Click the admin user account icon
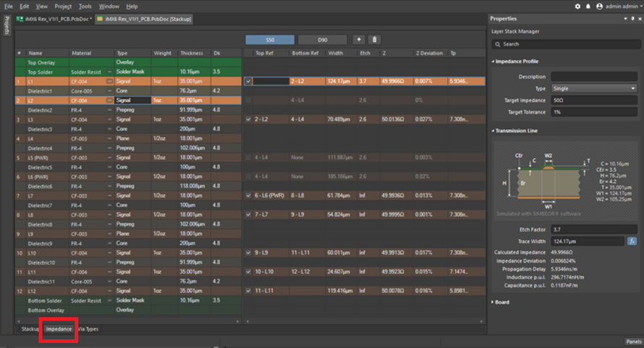The width and height of the screenshot is (644, 348). click(598, 6)
